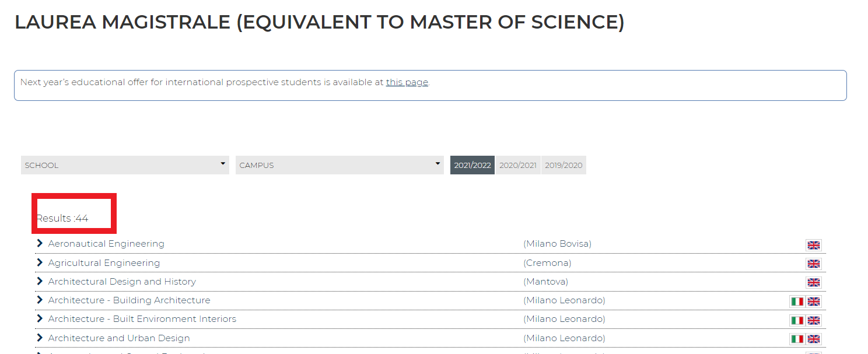
Task: Click Italian flag for Architecture - Building Architecture
Action: click(797, 302)
